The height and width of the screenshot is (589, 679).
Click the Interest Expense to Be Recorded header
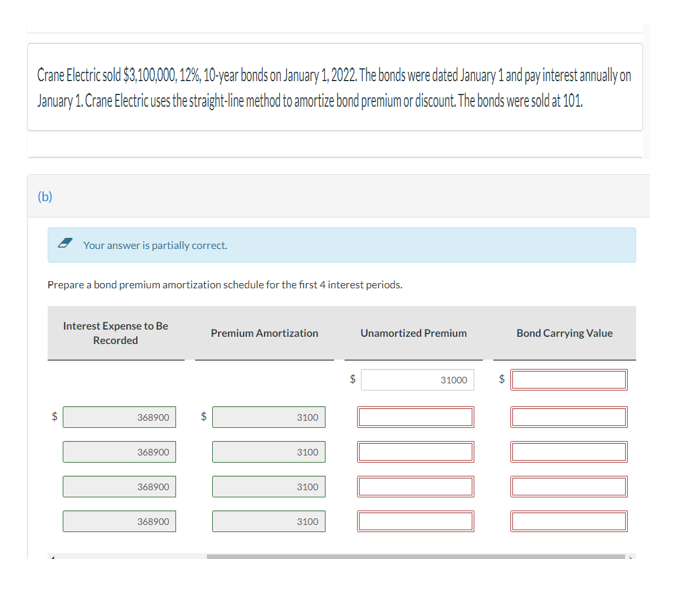click(116, 333)
